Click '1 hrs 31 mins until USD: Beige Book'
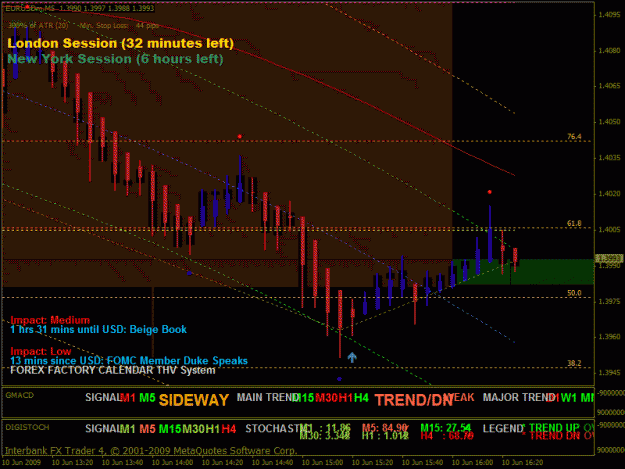Image resolution: width=625 pixels, height=469 pixels. pyautogui.click(x=98, y=330)
